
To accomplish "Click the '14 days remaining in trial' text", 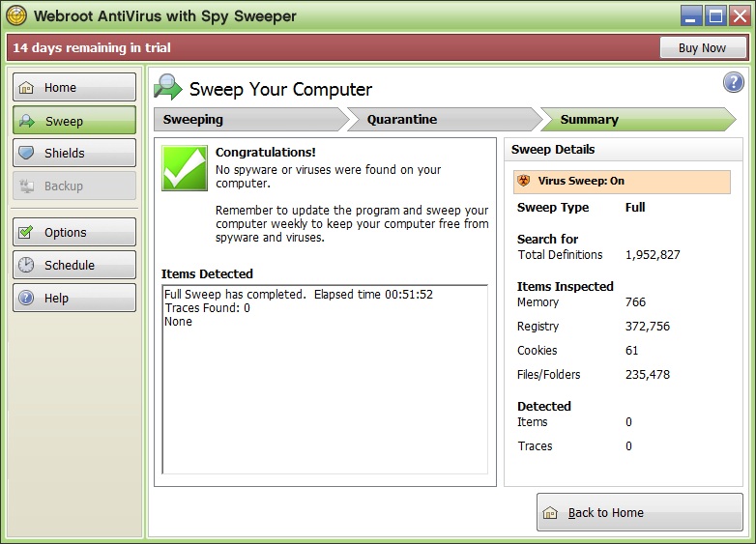I will point(92,47).
